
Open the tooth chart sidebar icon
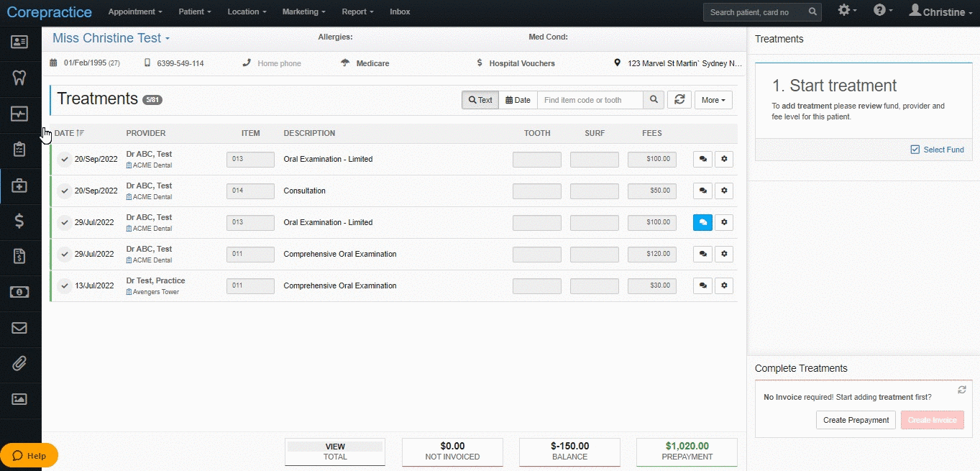[x=19, y=78]
